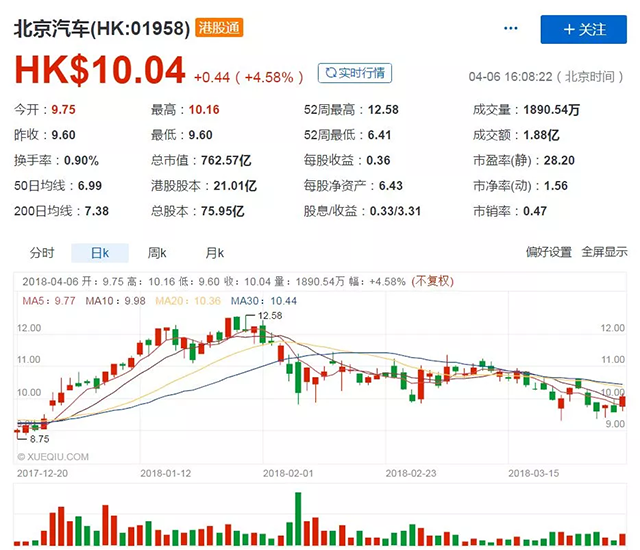Click the 200日均线 7.38 value
The height and width of the screenshot is (550, 640).
click(x=97, y=211)
